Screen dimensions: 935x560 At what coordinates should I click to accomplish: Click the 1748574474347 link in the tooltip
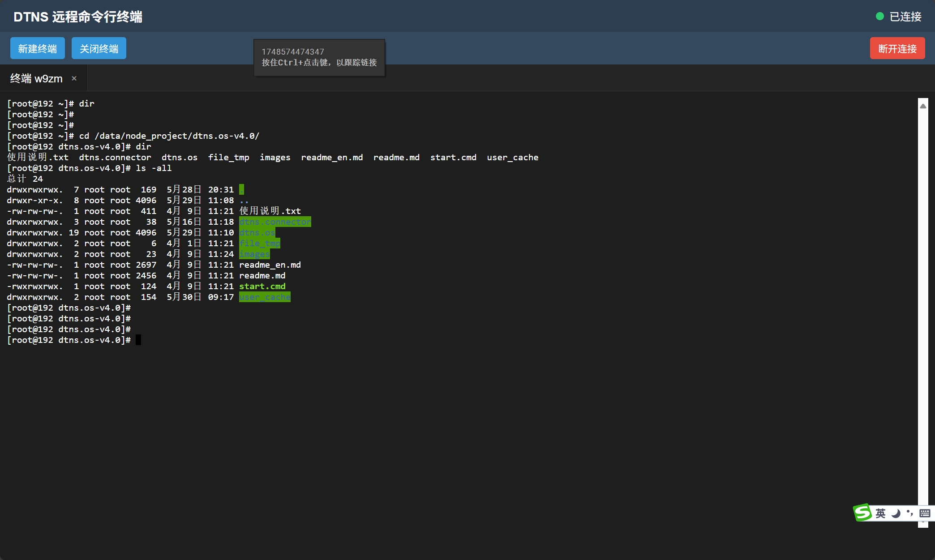(293, 52)
